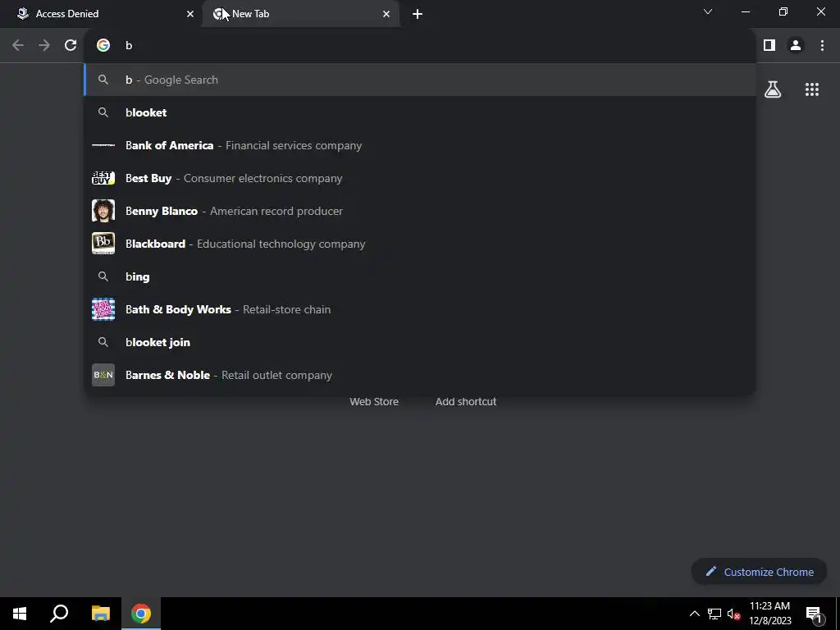
Task: Click the Add shortcut button
Action: (x=466, y=402)
